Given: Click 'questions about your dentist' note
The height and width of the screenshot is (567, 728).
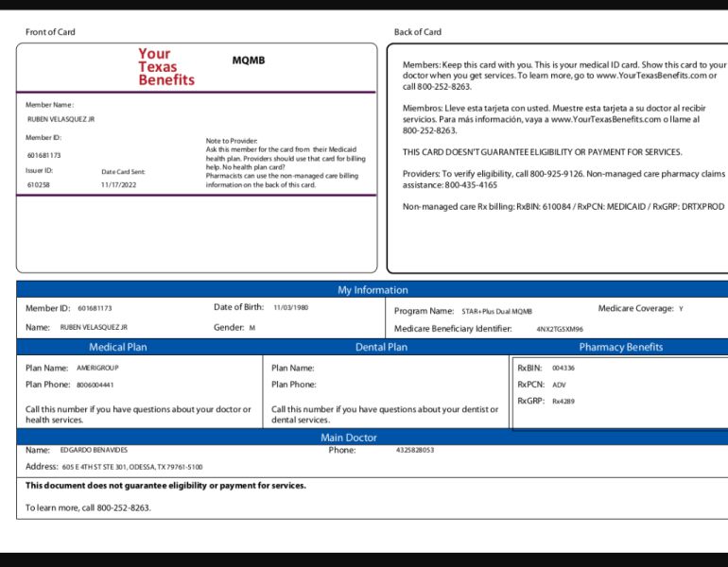Looking at the screenshot, I should (x=385, y=414).
